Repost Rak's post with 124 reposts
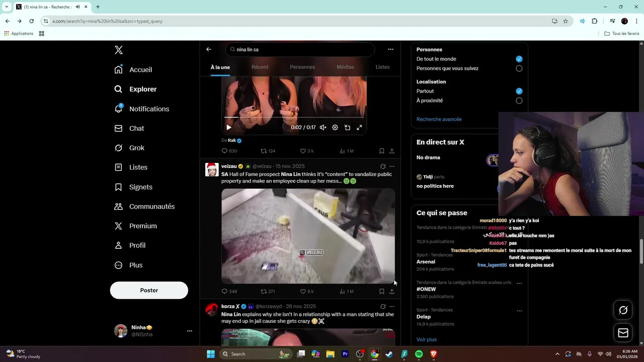644x362 pixels. pos(268,151)
